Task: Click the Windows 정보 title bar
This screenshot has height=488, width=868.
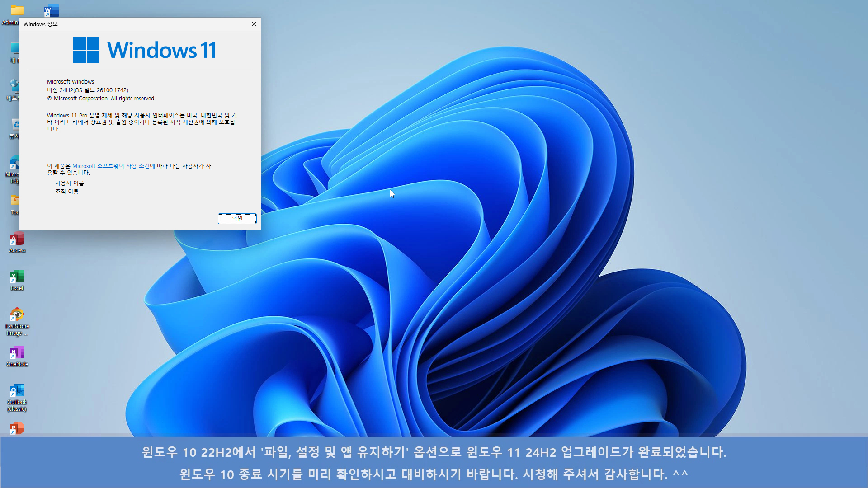Action: [136, 24]
